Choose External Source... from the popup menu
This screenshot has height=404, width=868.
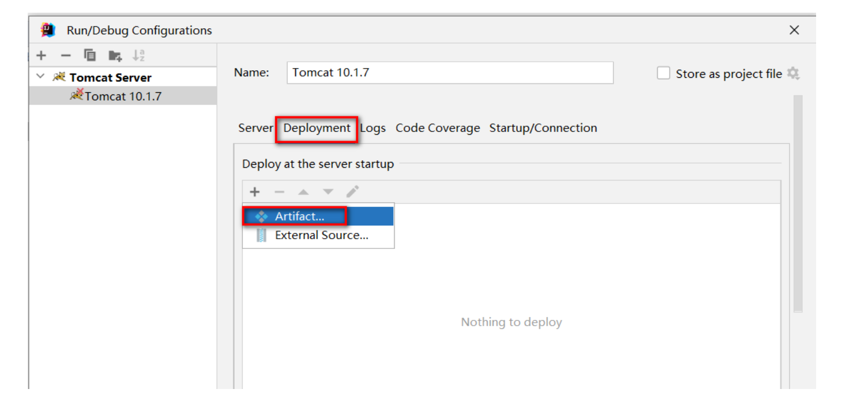click(x=318, y=235)
